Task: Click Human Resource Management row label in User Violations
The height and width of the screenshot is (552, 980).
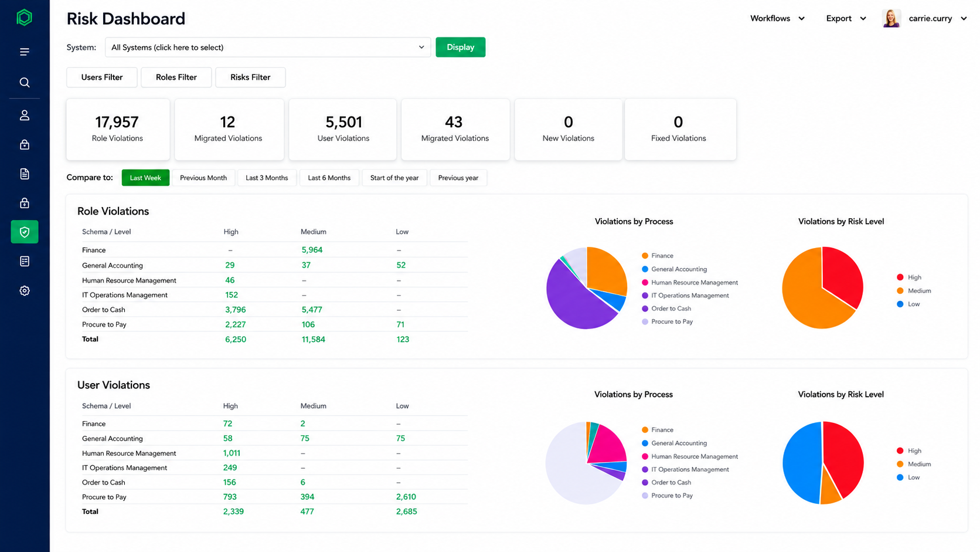Action: pos(129,453)
